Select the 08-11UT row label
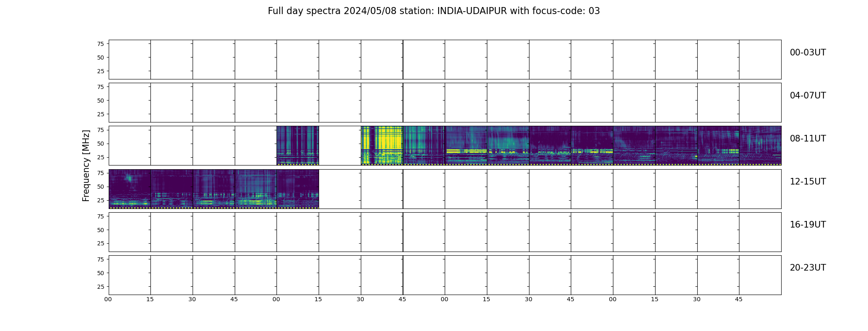The width and height of the screenshot is (868, 331). click(x=808, y=139)
